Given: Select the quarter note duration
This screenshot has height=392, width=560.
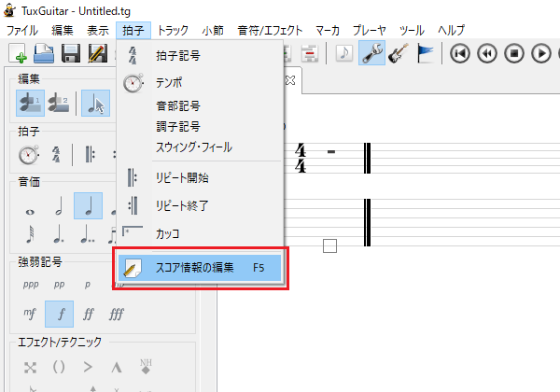Looking at the screenshot, I should pos(89,206).
